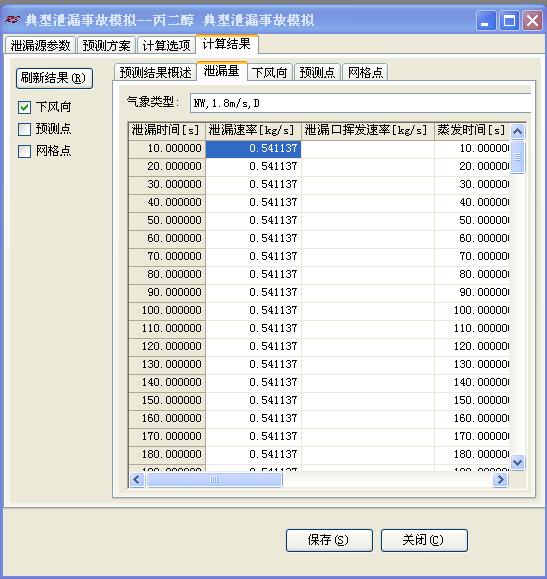Image resolution: width=547 pixels, height=579 pixels.
Task: Select the 计算结果 tab
Action: [226, 44]
